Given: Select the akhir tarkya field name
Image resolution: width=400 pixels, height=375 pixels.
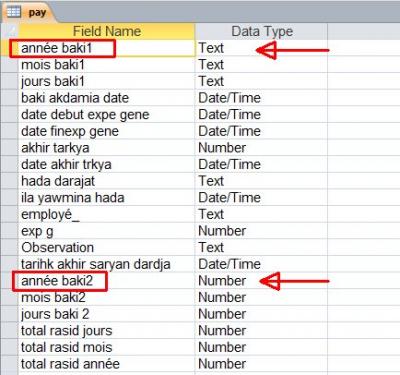Looking at the screenshot, I should click(x=107, y=148).
